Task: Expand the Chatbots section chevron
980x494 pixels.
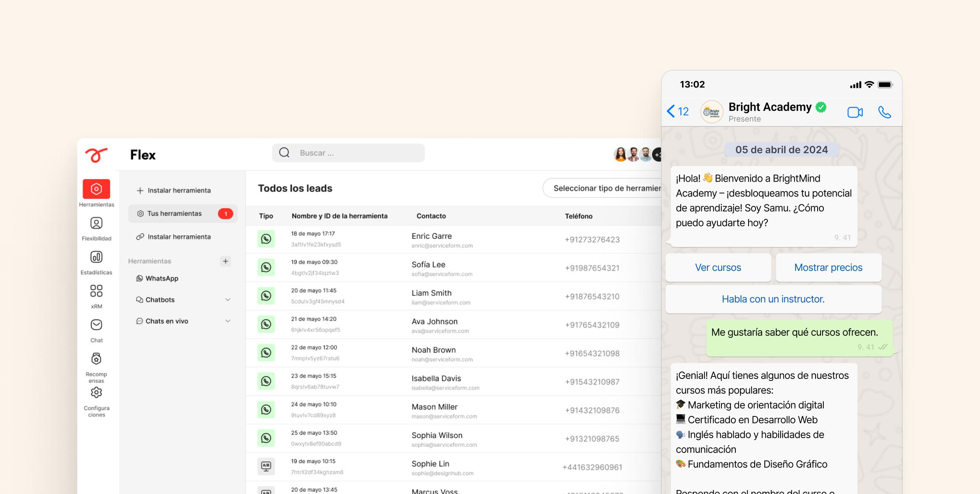Action: click(x=228, y=300)
